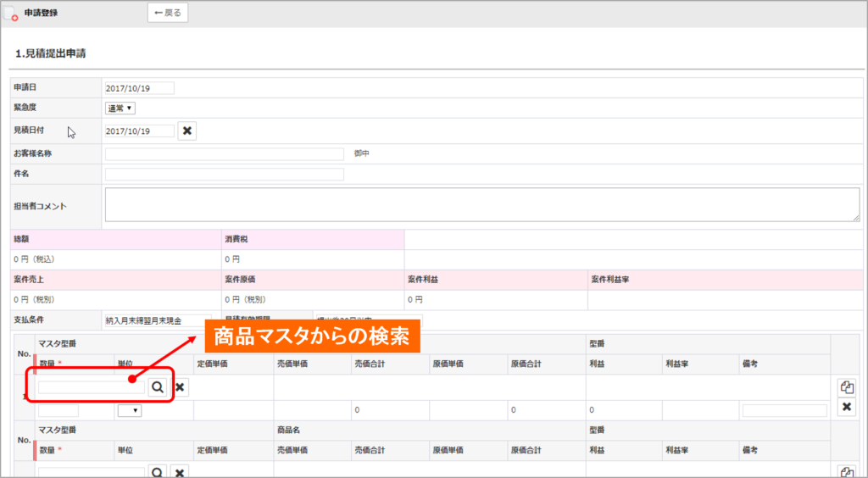Screen dimensions: 868x478
Task: Clear the 見積日付 date with X button
Action: 187,131
